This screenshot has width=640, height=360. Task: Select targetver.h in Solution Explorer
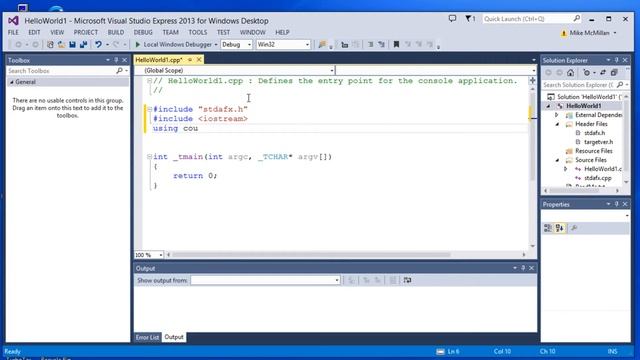coord(598,142)
